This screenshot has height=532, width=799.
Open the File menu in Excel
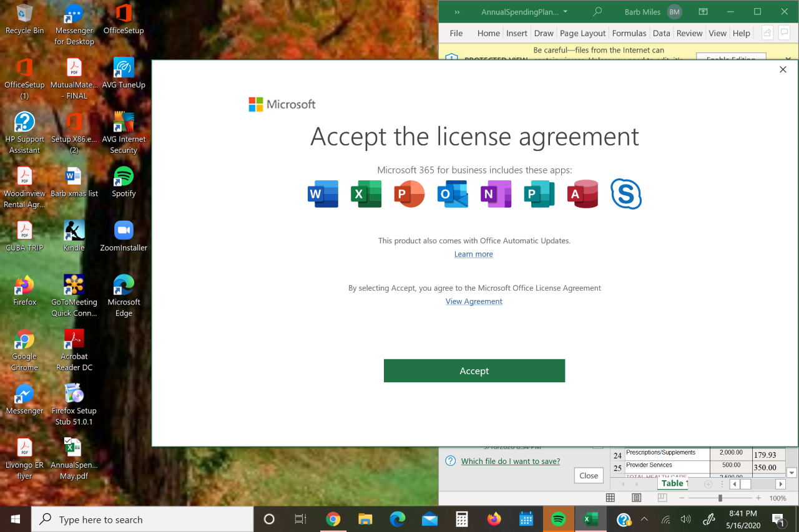pos(456,33)
